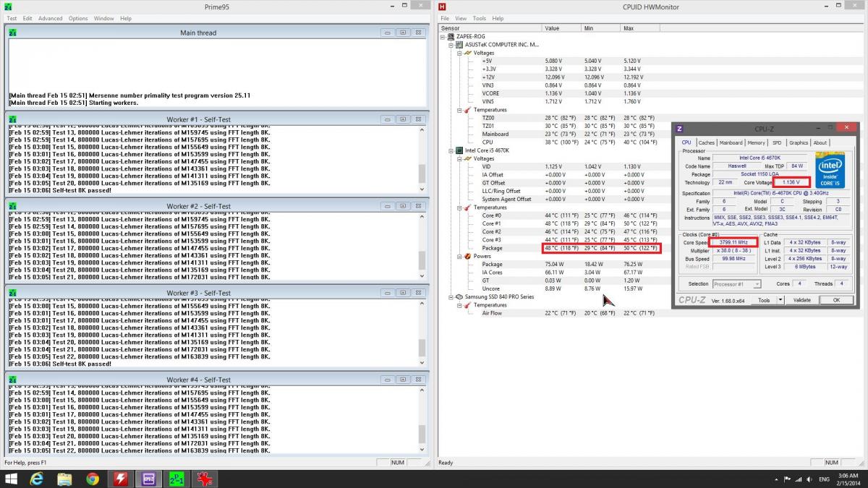The height and width of the screenshot is (488, 868).
Task: Collapse the Intel Core i5 4670K node
Action: [x=451, y=150]
